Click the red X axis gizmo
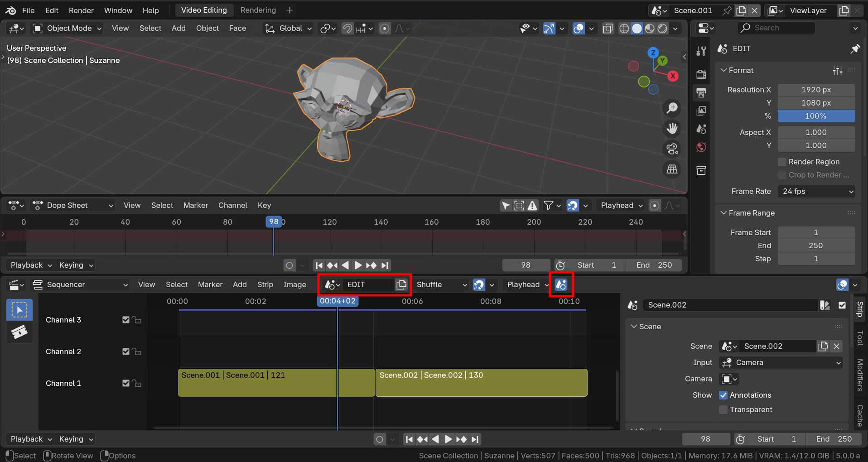This screenshot has width=868, height=462. click(673, 76)
